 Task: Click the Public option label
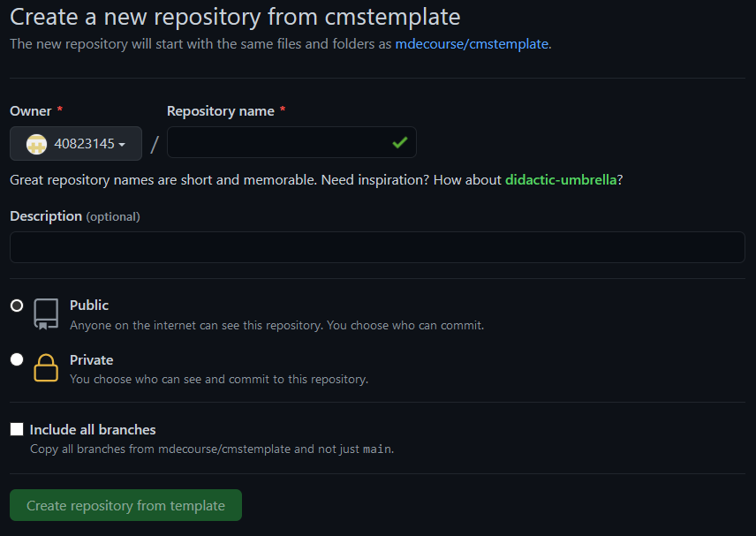pos(89,306)
